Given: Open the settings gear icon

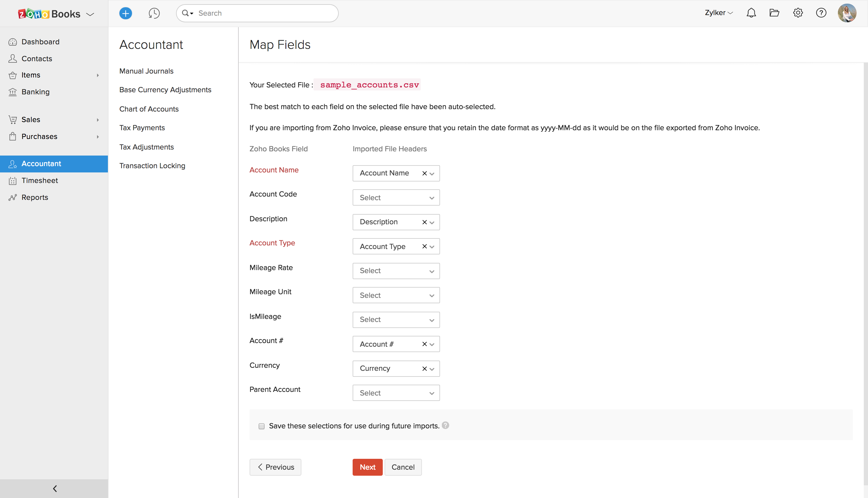Looking at the screenshot, I should tap(798, 13).
